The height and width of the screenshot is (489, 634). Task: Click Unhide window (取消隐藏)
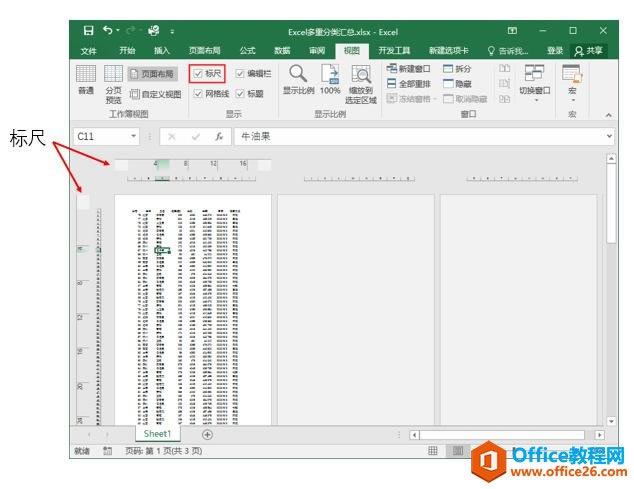(465, 99)
